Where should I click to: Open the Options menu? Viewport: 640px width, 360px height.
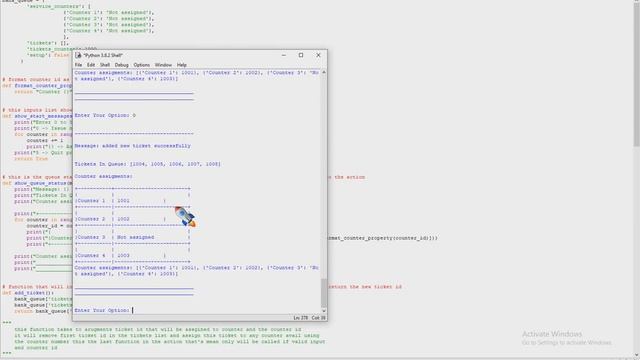tap(141, 65)
